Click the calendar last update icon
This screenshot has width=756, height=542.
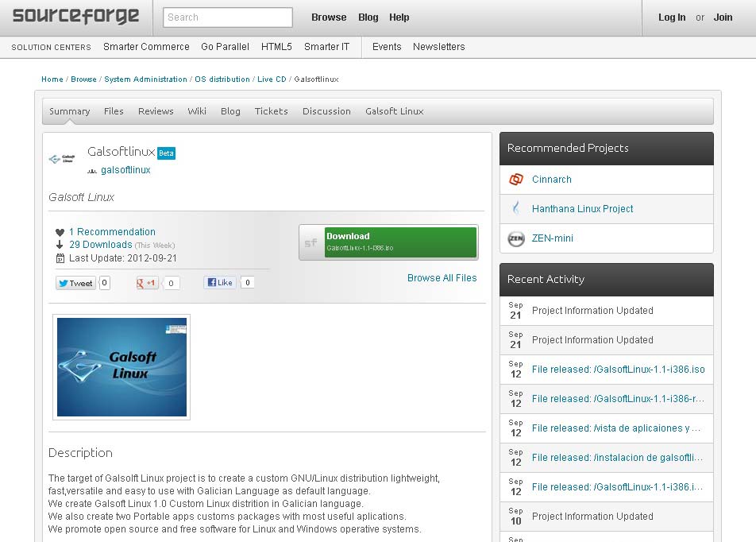[60, 258]
